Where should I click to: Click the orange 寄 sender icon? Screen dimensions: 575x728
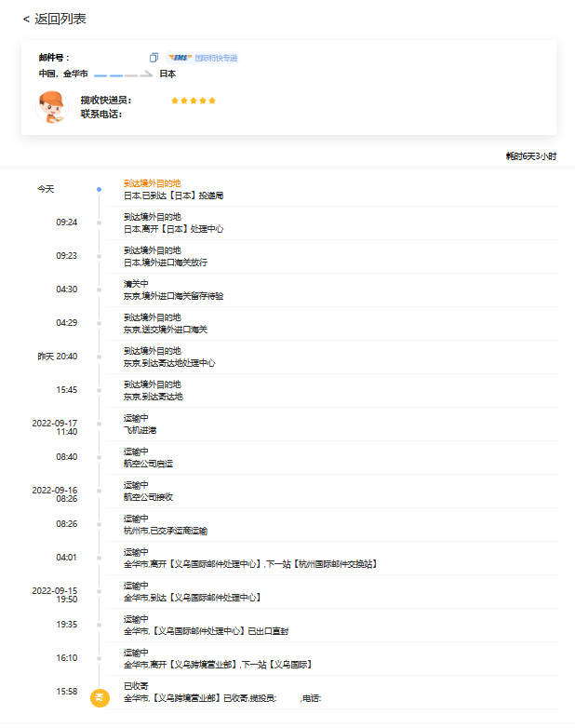tap(100, 697)
